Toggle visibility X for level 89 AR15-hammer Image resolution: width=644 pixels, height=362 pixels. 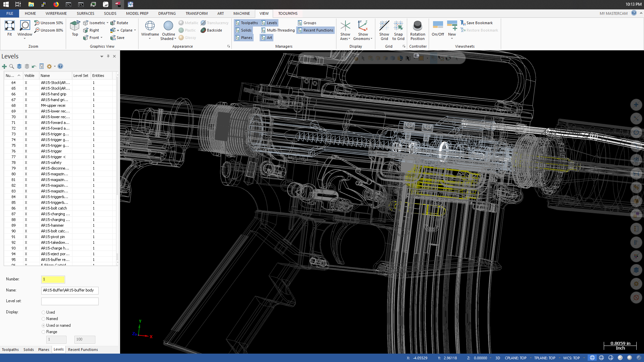click(26, 225)
